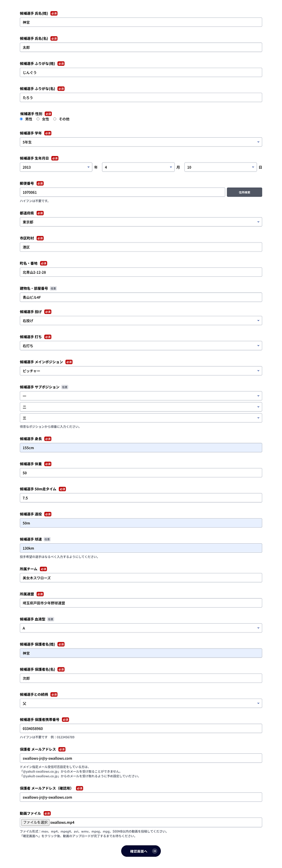Image resolution: width=282 pixels, height=868 pixels.
Task: Expand the 都道府県 prefecture dropdown
Action: [x=141, y=222]
